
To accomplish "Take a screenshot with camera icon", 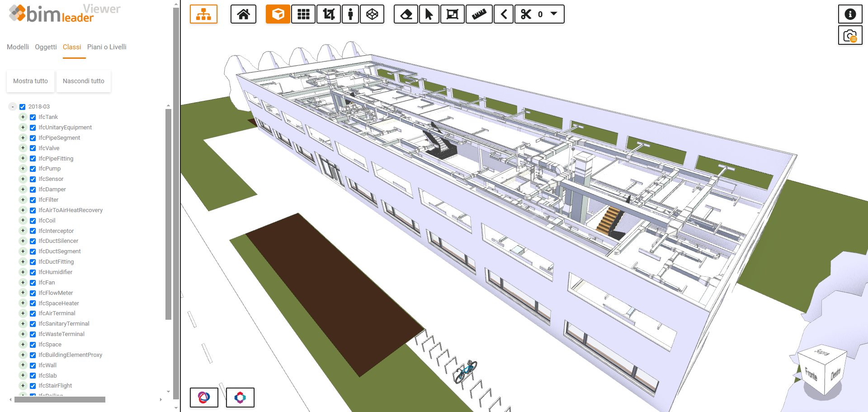I will pyautogui.click(x=850, y=36).
